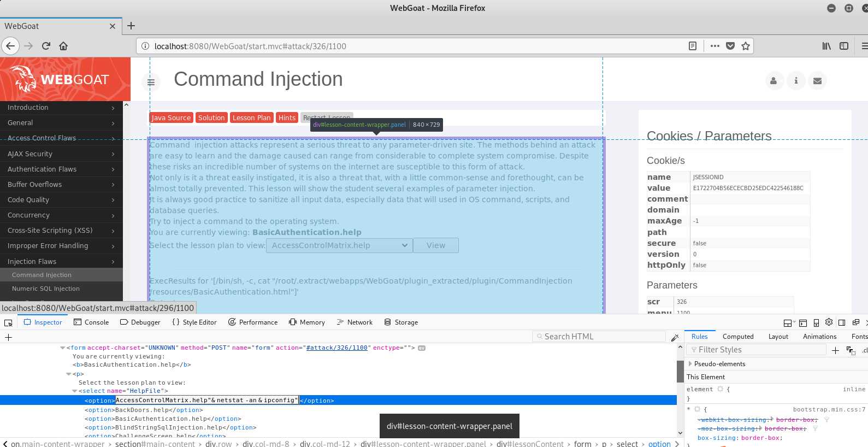
Task: Toggle selector highlighter for element rule
Action: tap(721, 389)
